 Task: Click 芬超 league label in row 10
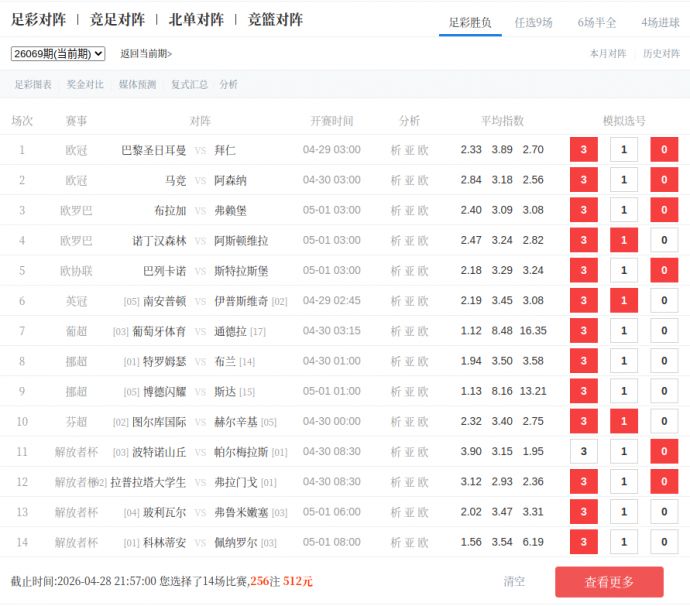point(76,422)
